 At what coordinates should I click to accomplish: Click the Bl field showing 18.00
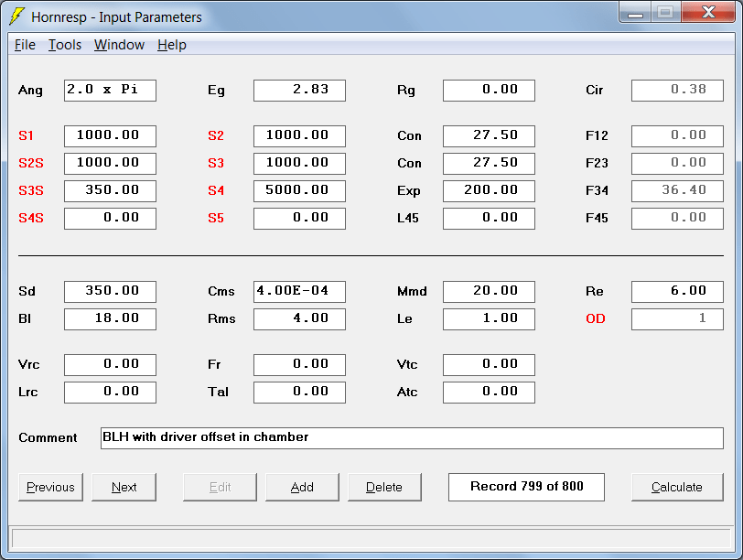110,318
